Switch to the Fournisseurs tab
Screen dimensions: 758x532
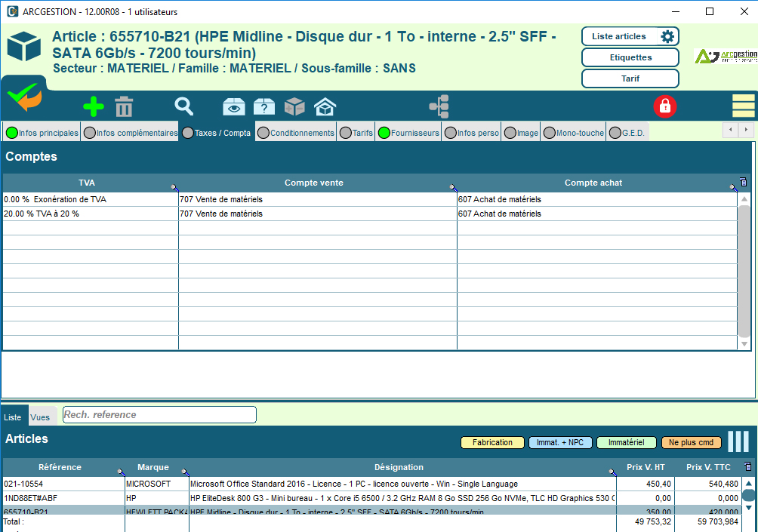tap(408, 133)
